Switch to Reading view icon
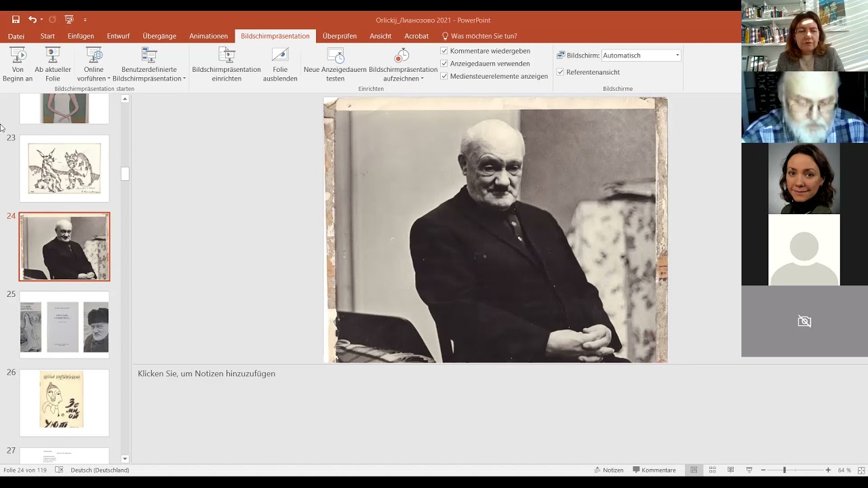The height and width of the screenshot is (488, 868). pos(730,470)
